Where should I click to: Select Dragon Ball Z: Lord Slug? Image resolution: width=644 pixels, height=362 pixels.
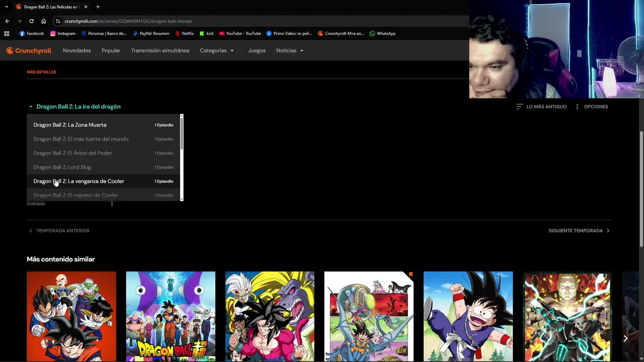[103, 167]
